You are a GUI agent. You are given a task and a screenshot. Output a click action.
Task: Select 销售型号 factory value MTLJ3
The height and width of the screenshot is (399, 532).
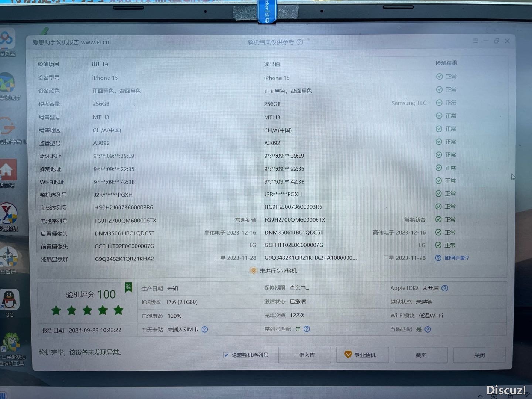pyautogui.click(x=101, y=117)
